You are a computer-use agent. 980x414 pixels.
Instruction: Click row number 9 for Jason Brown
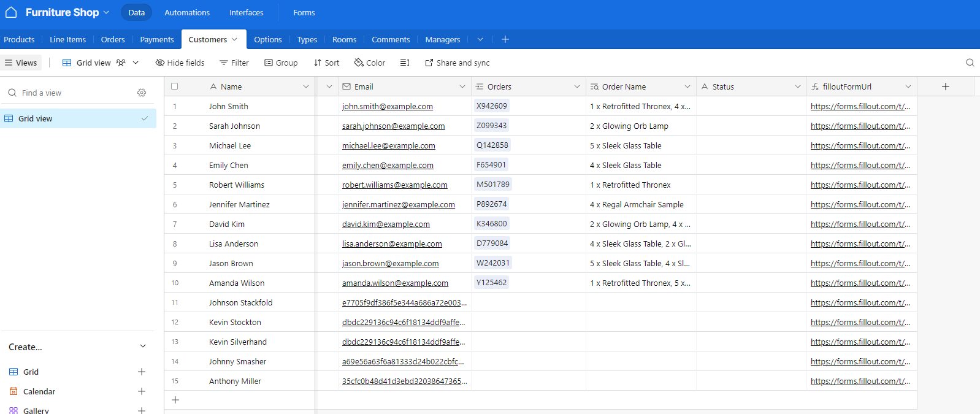175,263
